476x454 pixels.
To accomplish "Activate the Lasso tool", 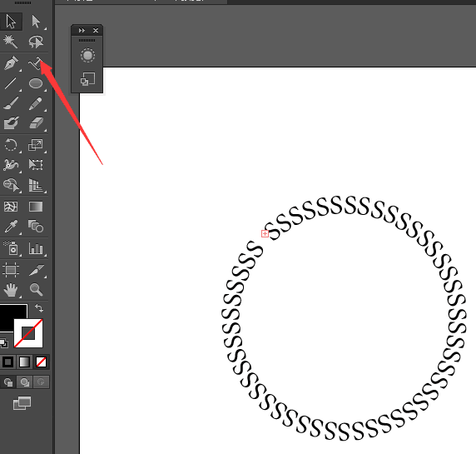I will (x=36, y=42).
